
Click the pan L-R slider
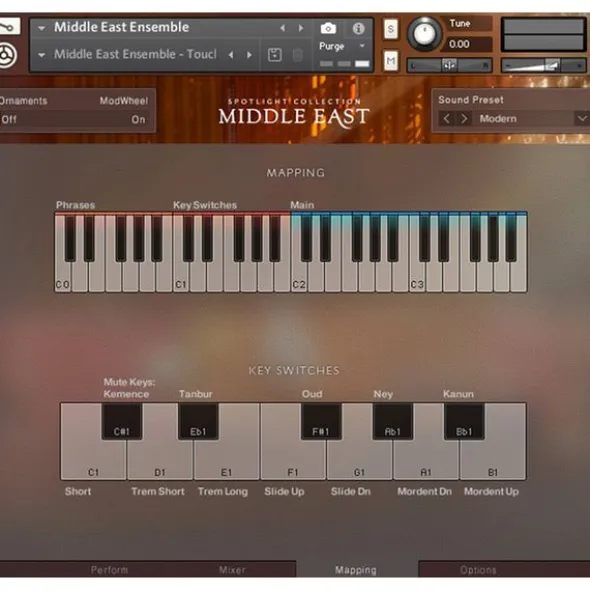point(449,65)
